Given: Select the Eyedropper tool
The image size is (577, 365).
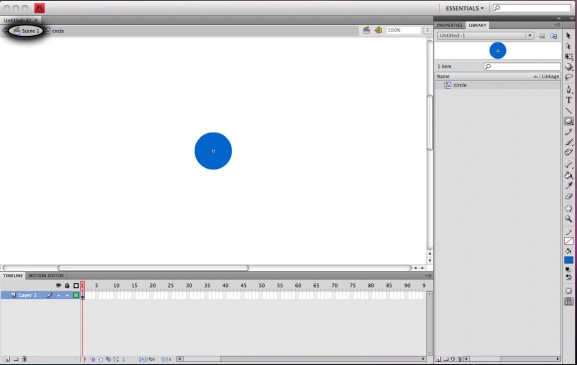Looking at the screenshot, I should [569, 185].
